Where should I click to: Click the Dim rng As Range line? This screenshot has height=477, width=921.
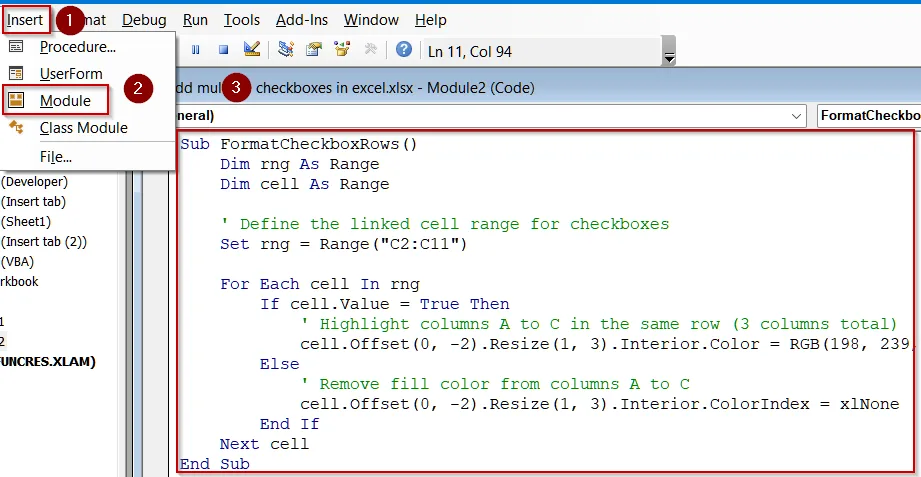(300, 164)
